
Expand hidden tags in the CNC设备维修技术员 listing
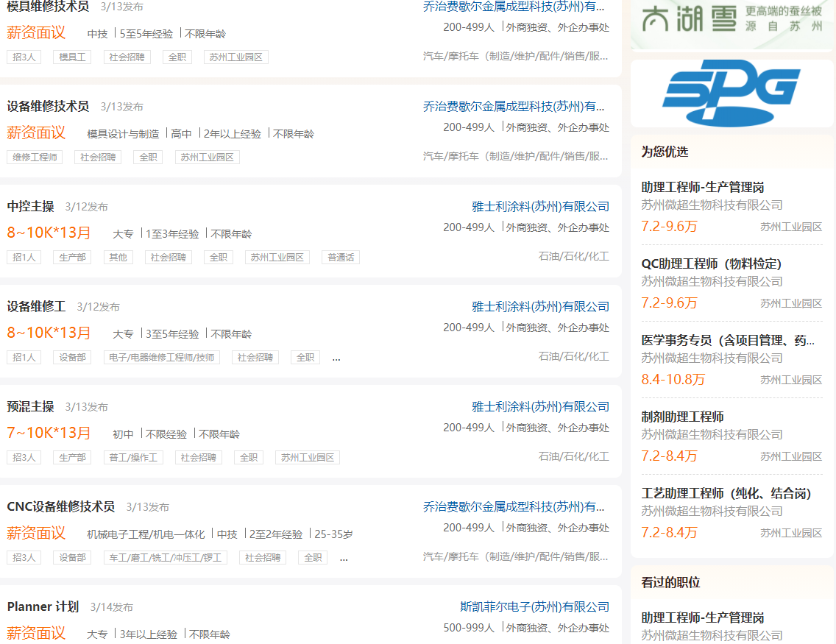[x=344, y=559]
